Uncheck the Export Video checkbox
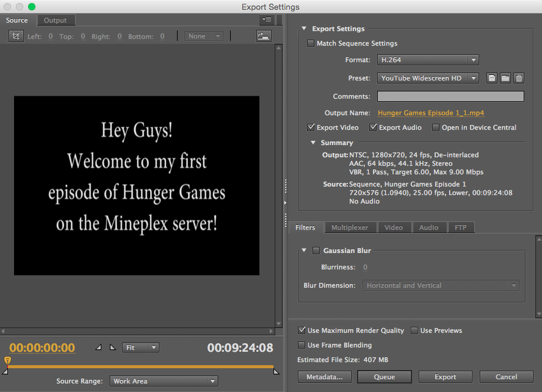Image resolution: width=542 pixels, height=392 pixels. click(311, 127)
